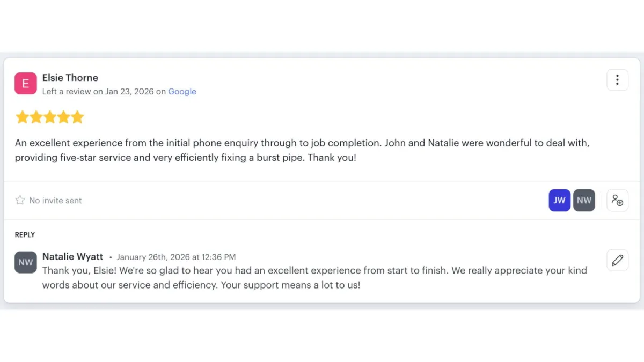Click the January 26th, 2026 reply timestamp
The image size is (644, 362).
click(176, 257)
